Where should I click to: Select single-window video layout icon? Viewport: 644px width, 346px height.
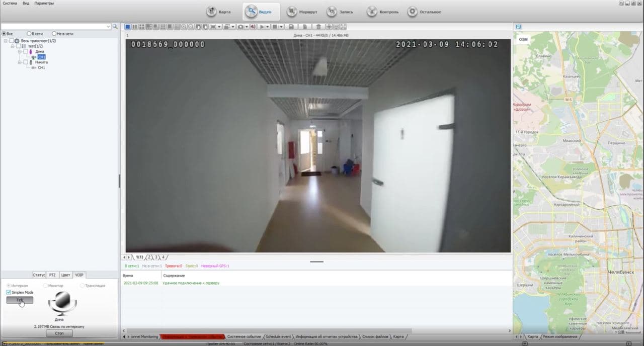128,27
